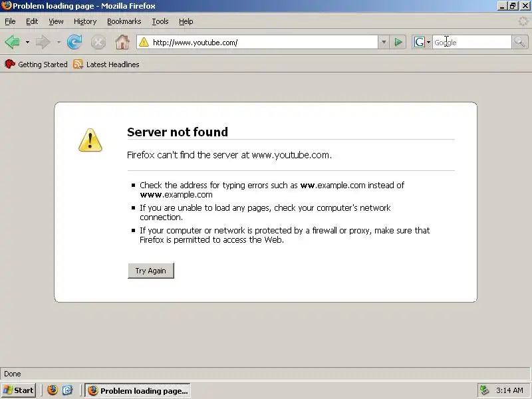Open the Edit menu

tap(32, 21)
